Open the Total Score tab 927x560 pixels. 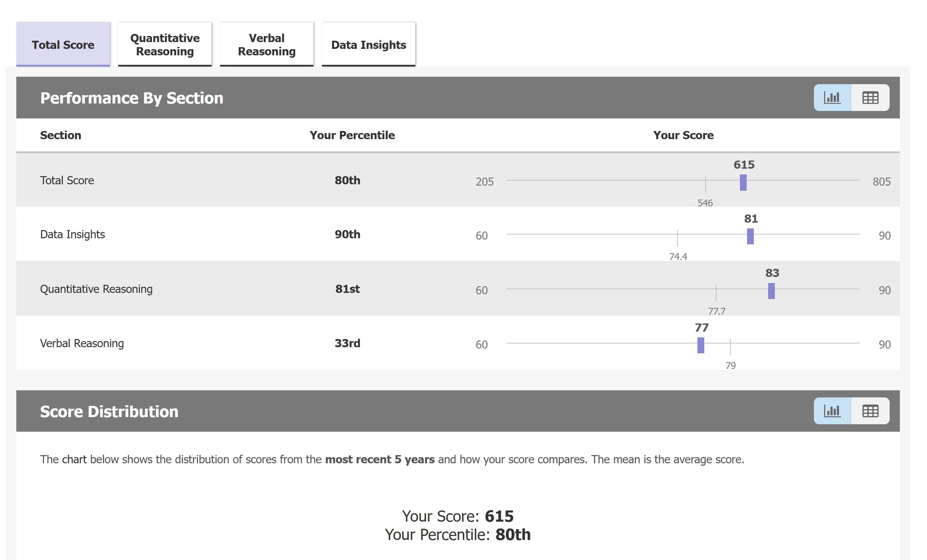(63, 44)
